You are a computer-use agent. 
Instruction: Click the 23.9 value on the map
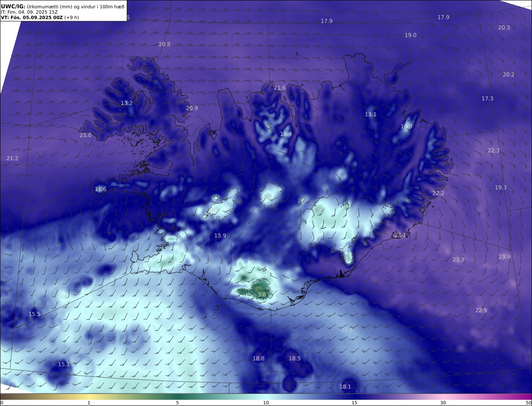[x=505, y=257]
